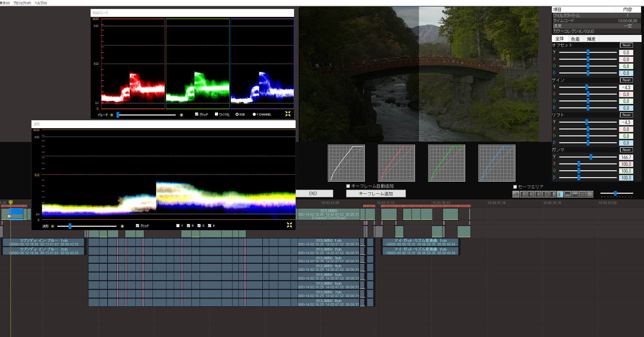Click the RGB parade shrink arrows icon
Image resolution: width=644 pixels, height=337 pixels.
pyautogui.click(x=288, y=114)
